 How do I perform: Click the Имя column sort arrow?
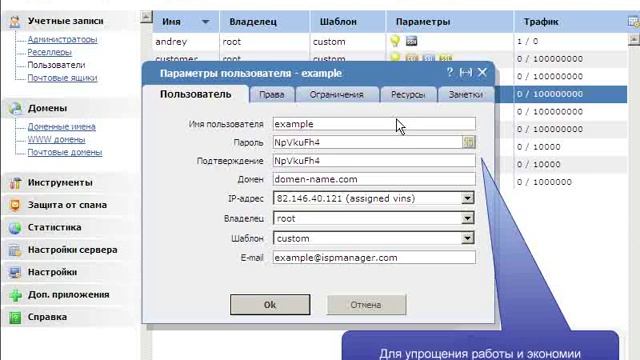[x=205, y=22]
